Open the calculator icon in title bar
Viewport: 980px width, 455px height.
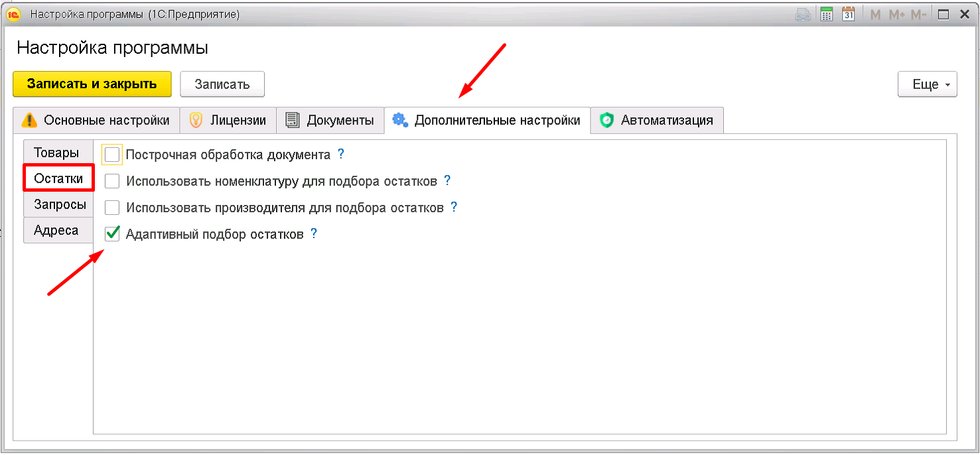tap(826, 14)
